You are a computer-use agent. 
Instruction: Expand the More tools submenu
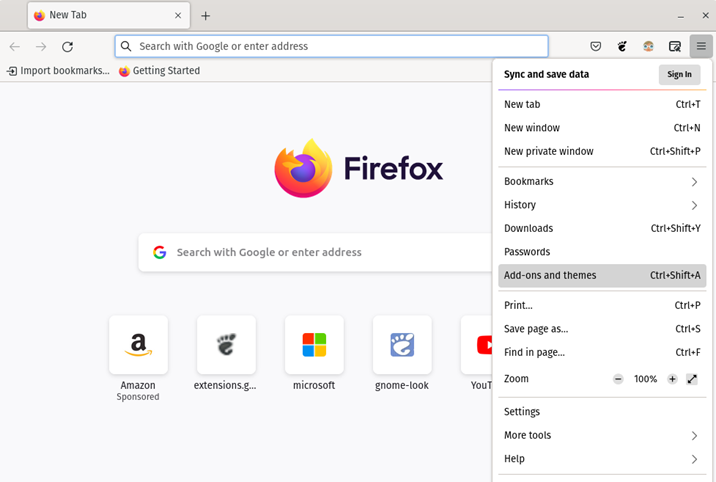click(x=602, y=435)
